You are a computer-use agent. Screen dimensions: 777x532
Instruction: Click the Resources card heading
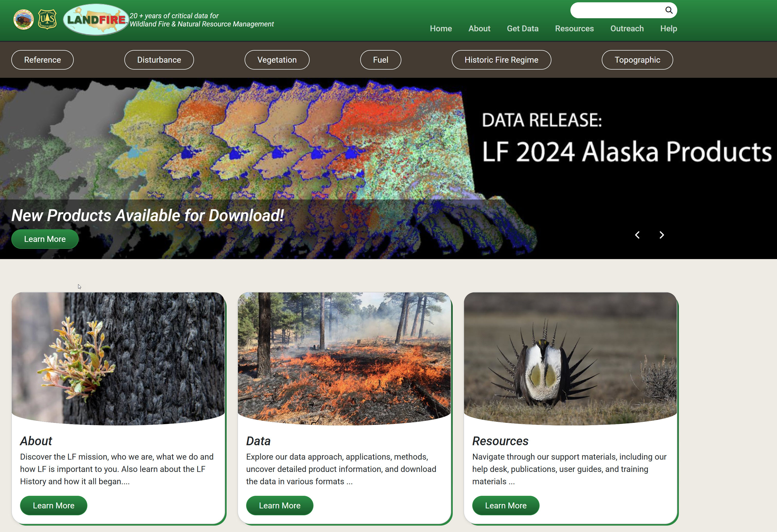pos(500,441)
